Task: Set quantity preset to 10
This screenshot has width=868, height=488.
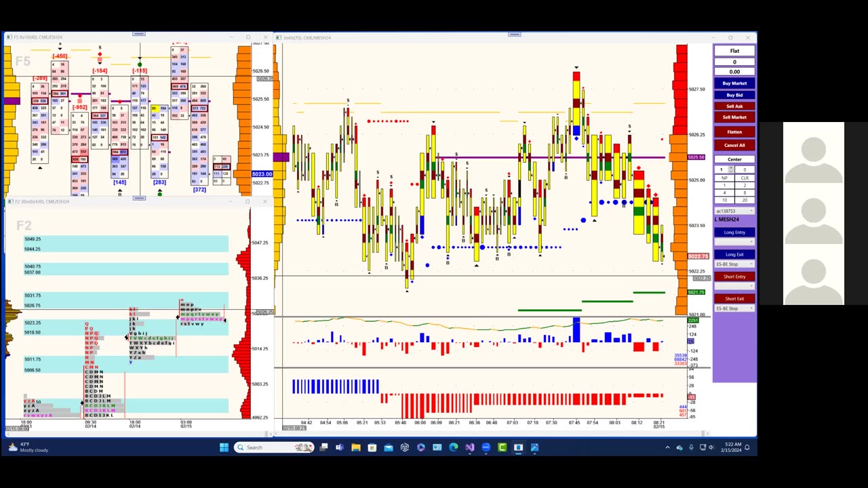Action: coord(724,200)
